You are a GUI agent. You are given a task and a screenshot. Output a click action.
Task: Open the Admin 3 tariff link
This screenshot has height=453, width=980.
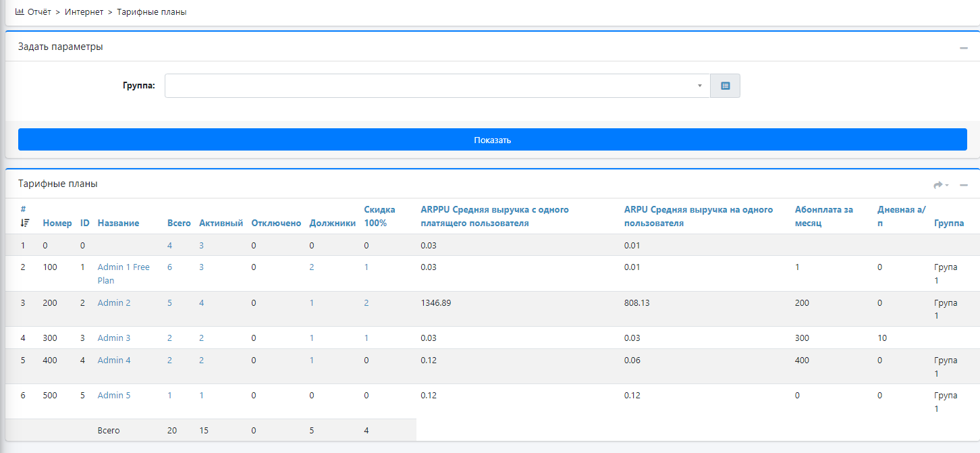[114, 338]
